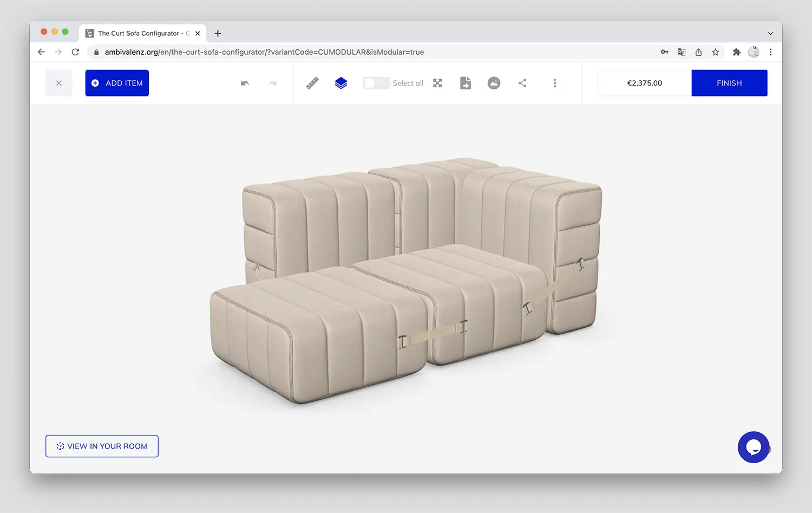
Task: Toggle the Select all switch
Action: tap(376, 83)
